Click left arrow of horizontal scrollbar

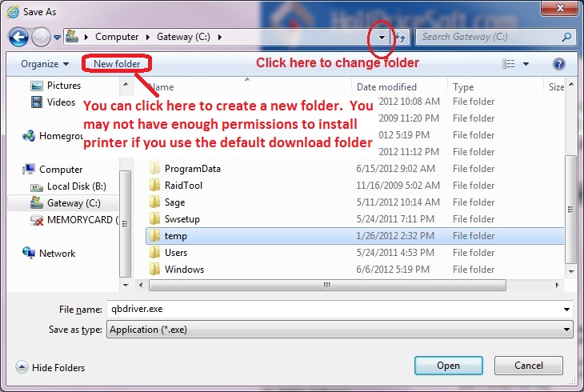point(141,286)
